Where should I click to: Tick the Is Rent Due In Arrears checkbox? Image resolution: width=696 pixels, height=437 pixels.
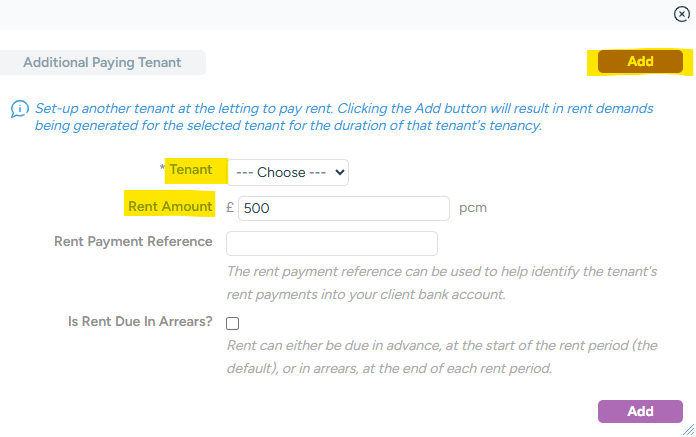point(233,323)
